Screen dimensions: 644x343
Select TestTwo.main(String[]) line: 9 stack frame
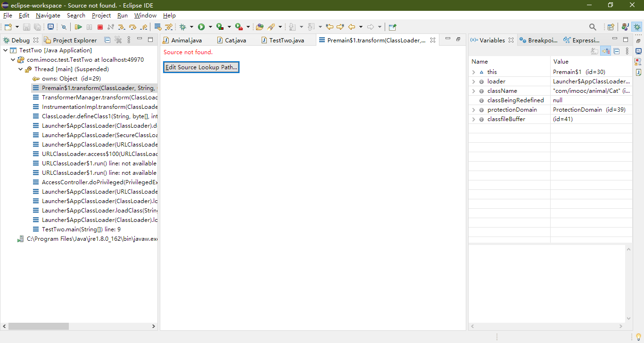coord(81,229)
